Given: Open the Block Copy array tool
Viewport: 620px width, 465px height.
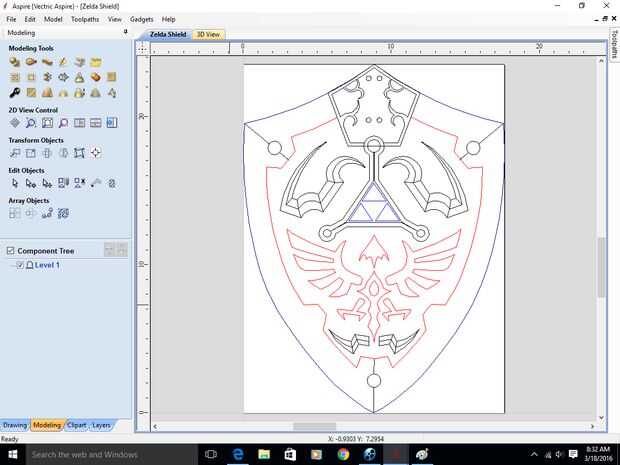Looking at the screenshot, I should click(15, 214).
